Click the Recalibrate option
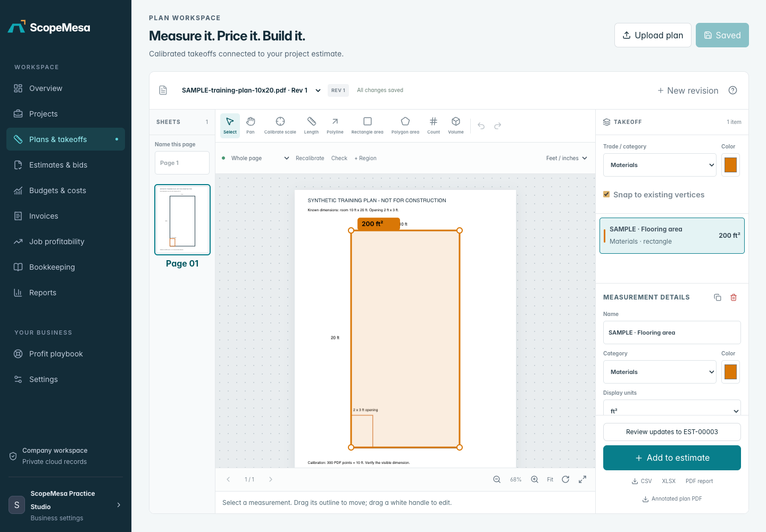The height and width of the screenshot is (532, 766). [x=310, y=158]
